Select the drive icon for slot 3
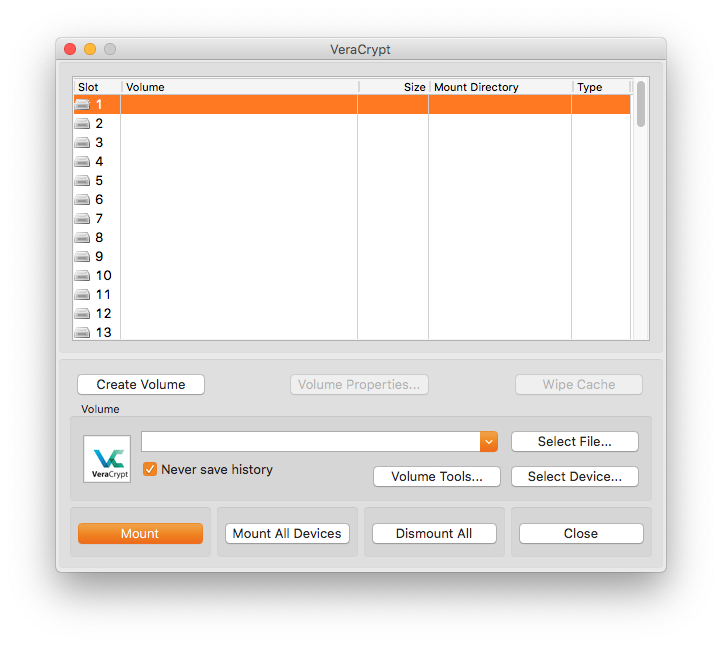The image size is (722, 646). click(x=82, y=143)
